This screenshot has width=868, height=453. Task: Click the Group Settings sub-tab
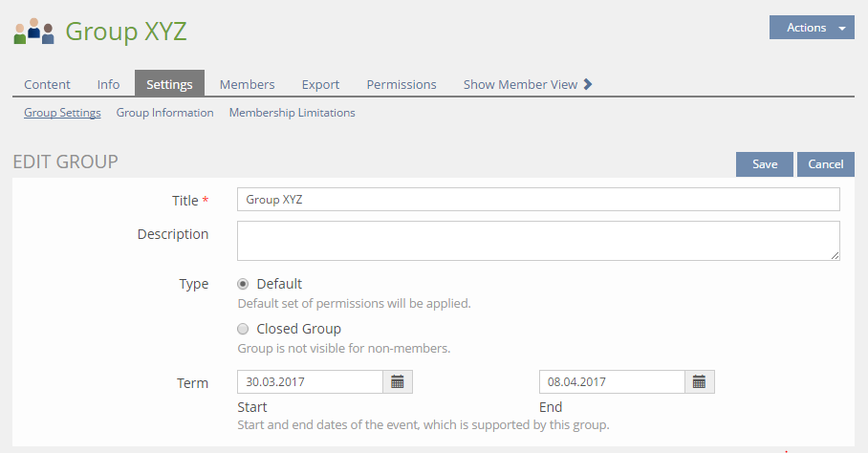[62, 113]
